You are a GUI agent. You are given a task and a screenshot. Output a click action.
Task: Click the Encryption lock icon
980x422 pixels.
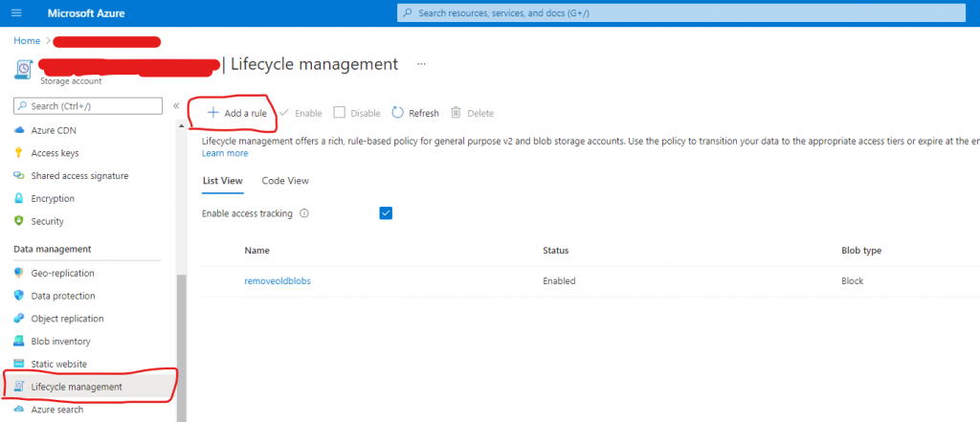coord(19,199)
